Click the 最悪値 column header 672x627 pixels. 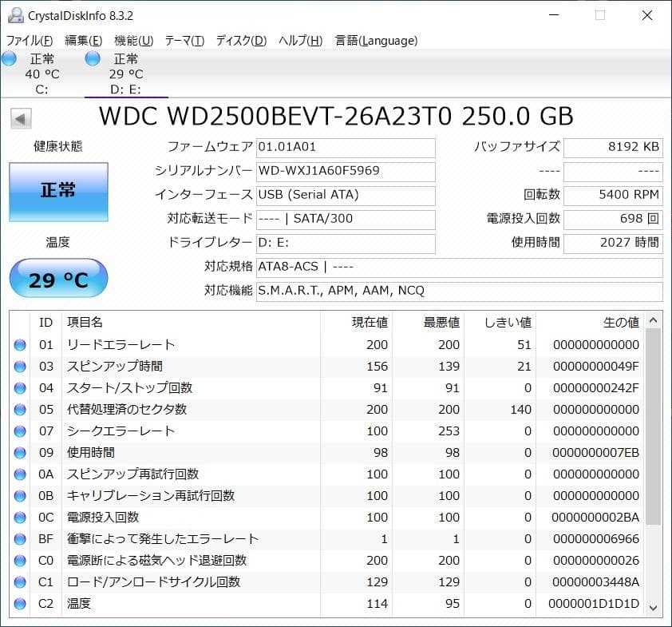428,322
